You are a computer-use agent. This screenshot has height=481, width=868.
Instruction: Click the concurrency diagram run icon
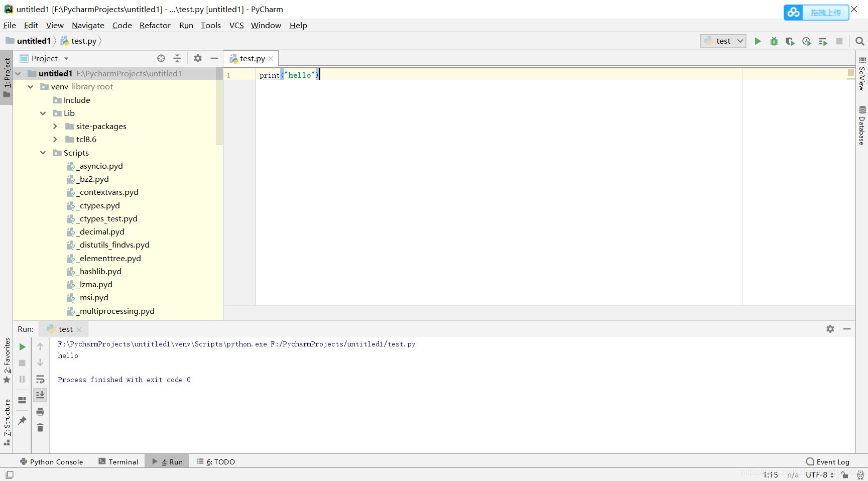coord(823,41)
